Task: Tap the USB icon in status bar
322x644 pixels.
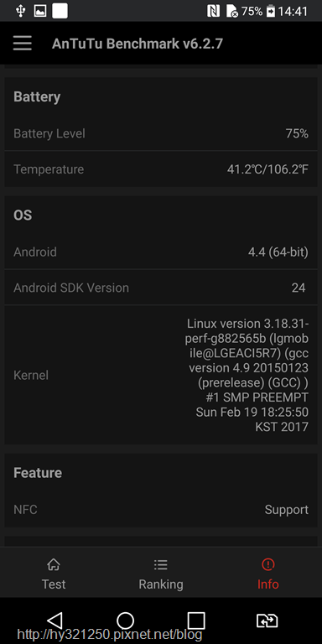Action: point(20,11)
